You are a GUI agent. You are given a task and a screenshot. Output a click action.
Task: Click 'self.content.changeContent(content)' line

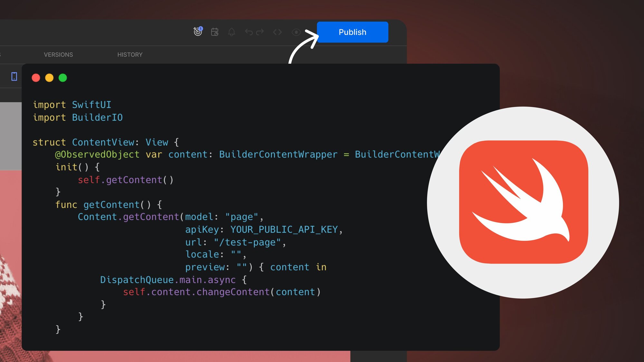222,292
